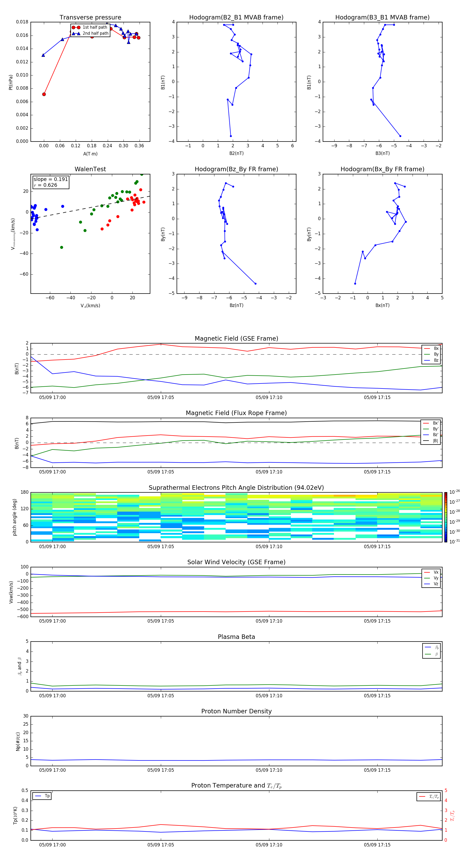The image size is (473, 868).
Task: Click 'Vx' in the solar wind legend
Action: pyautogui.click(x=436, y=572)
